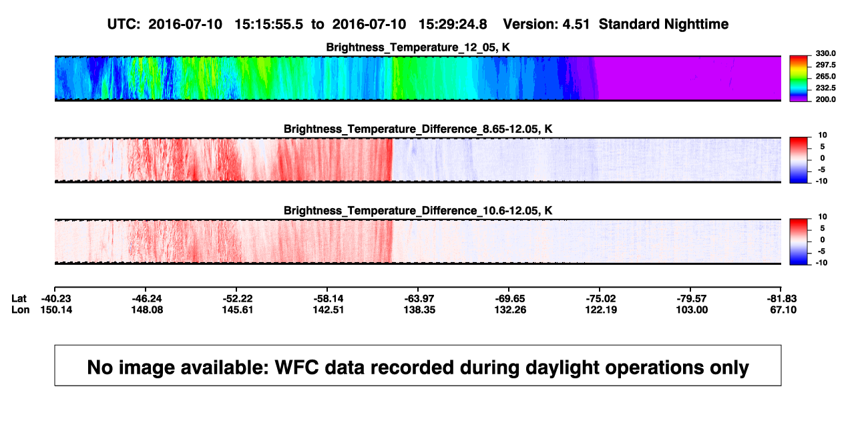Click the red-blue colorbar of 8.65-12.05 plot

(800, 160)
